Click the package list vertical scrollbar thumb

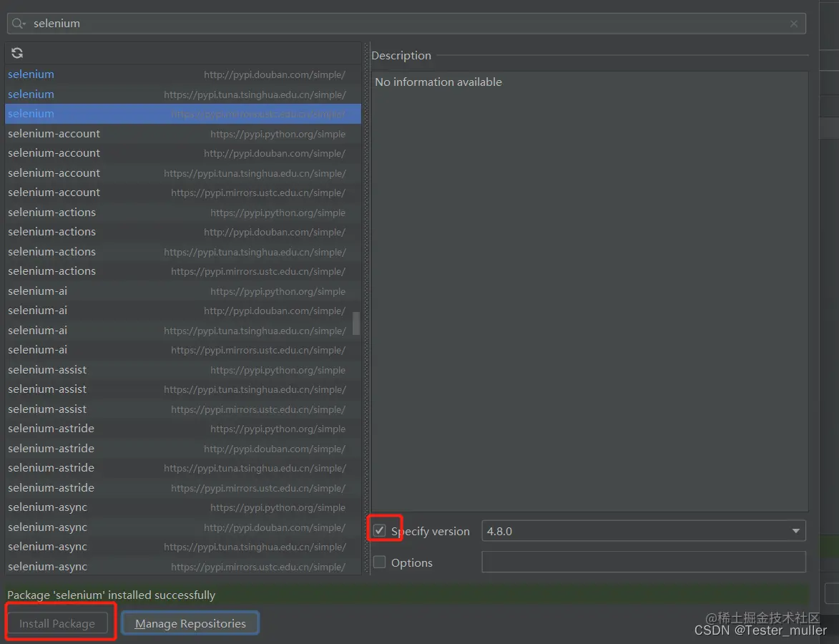pos(355,323)
